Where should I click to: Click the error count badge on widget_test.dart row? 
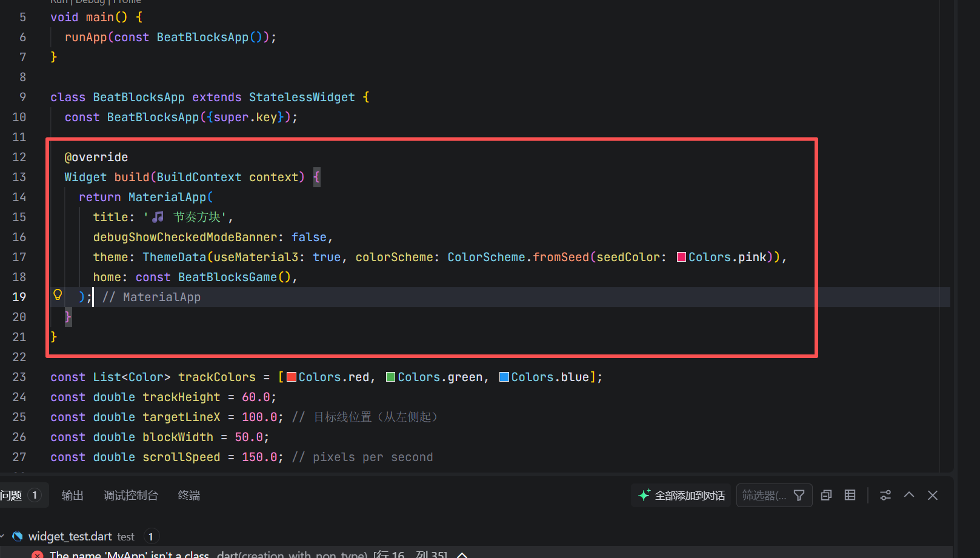coord(151,536)
